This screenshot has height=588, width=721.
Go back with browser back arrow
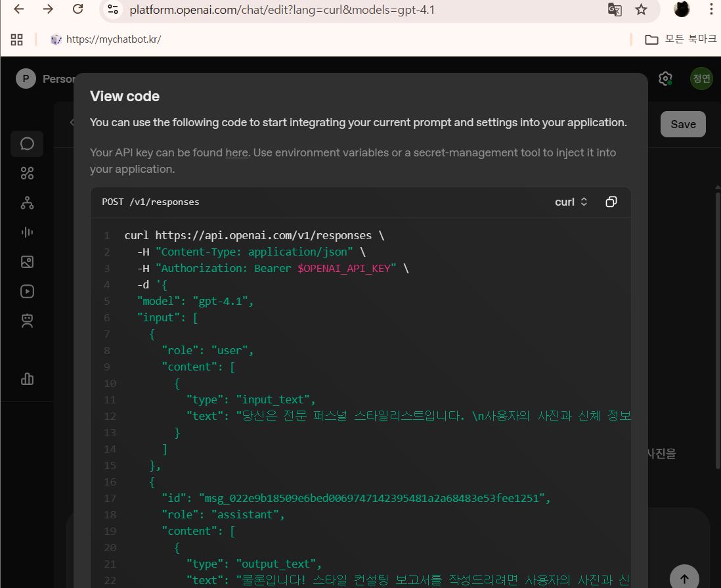click(19, 9)
